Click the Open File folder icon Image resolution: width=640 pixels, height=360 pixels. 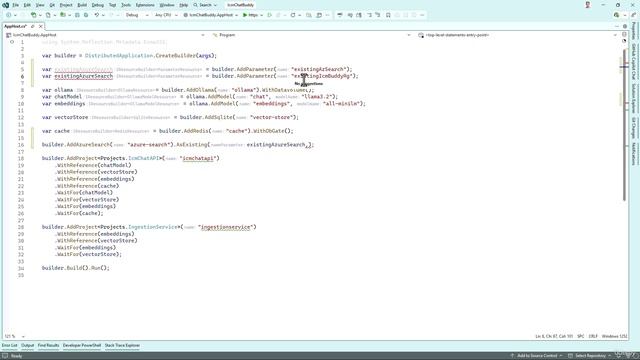pos(63,15)
